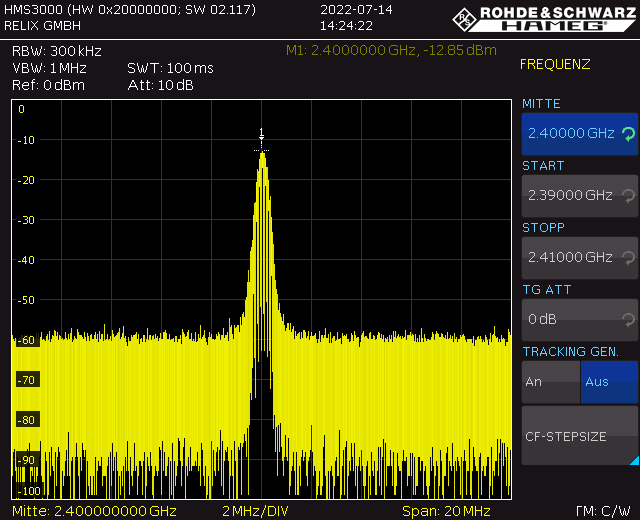The width and height of the screenshot is (640, 520).
Task: Click the RELIX GMBH text
Action: [42, 26]
